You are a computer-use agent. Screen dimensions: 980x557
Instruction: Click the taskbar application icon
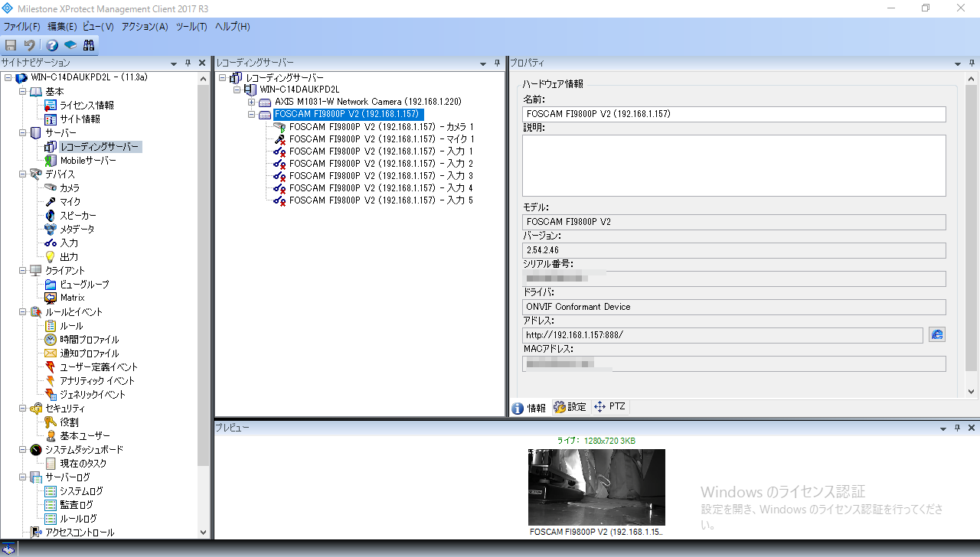click(8, 548)
